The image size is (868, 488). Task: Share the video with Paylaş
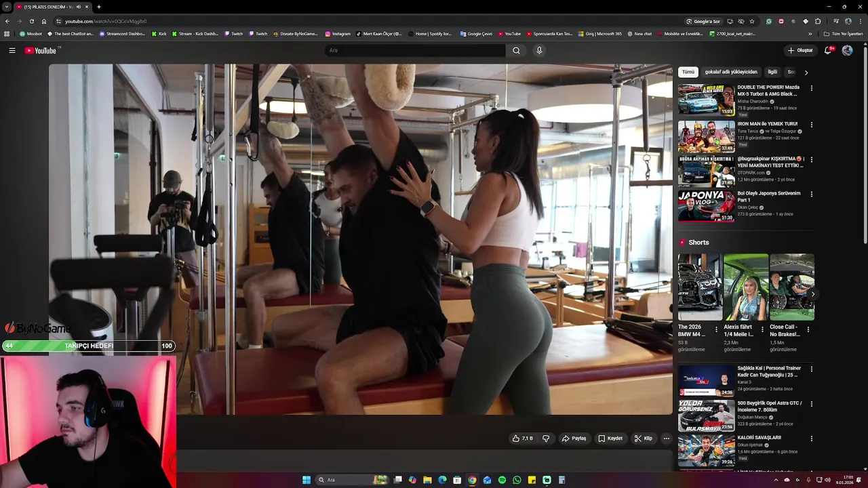point(574,439)
